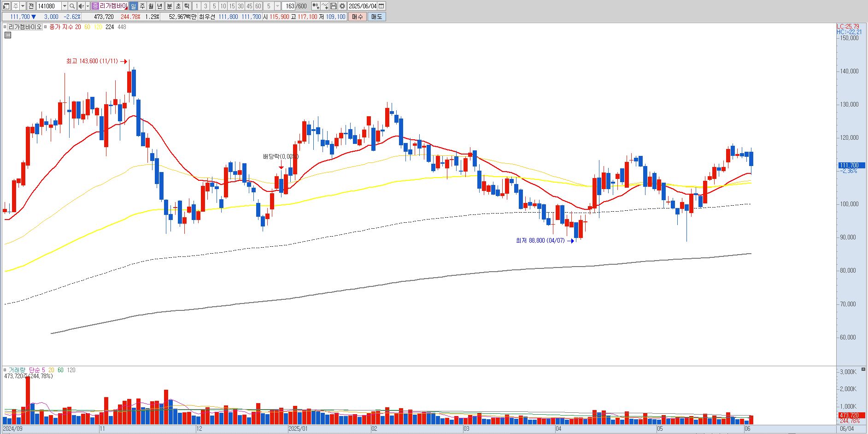Image resolution: width=868 pixels, height=434 pixels.
Task: Open the date picker calendar icon
Action: (x=381, y=6)
